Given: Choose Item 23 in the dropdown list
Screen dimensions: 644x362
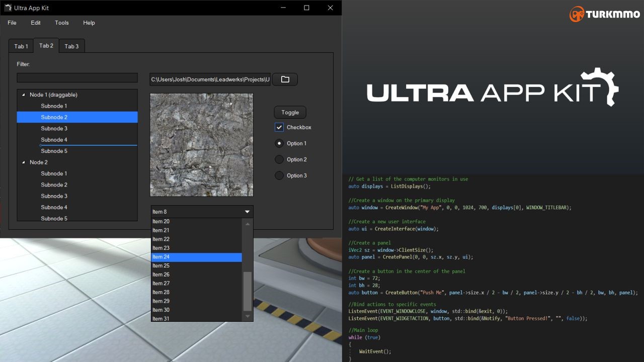Looking at the screenshot, I should coord(197,248).
